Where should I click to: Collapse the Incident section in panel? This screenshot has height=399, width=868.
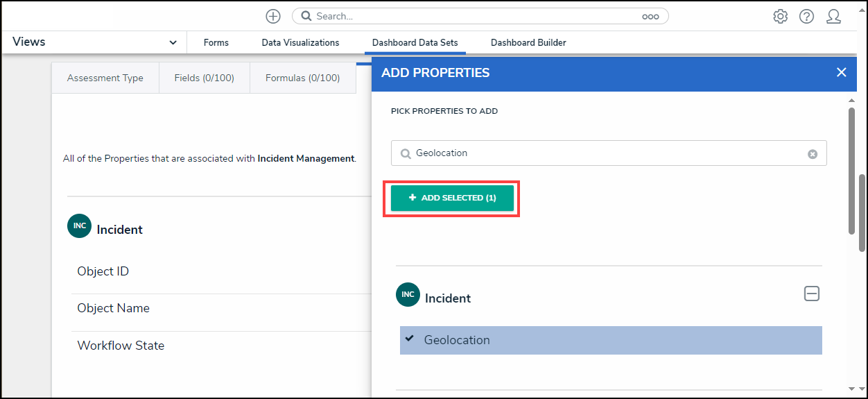point(811,294)
